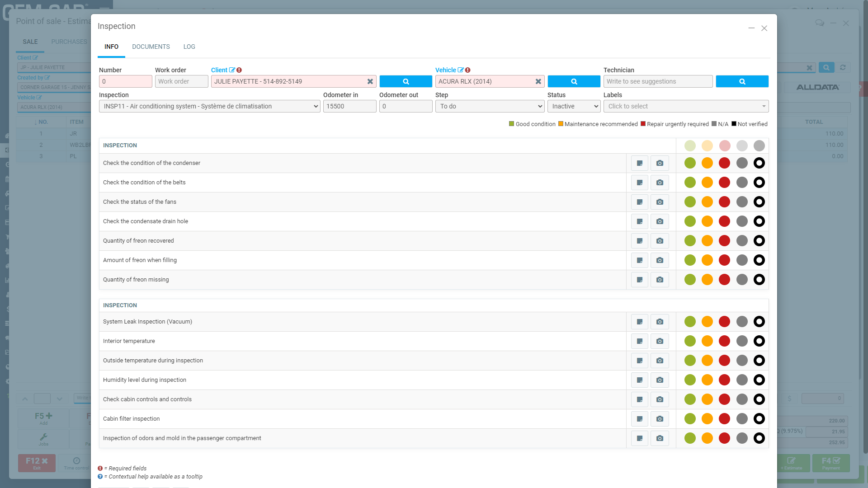Open the Vehicle link in Inspection dialog
This screenshot has height=488, width=868.
coord(446,70)
